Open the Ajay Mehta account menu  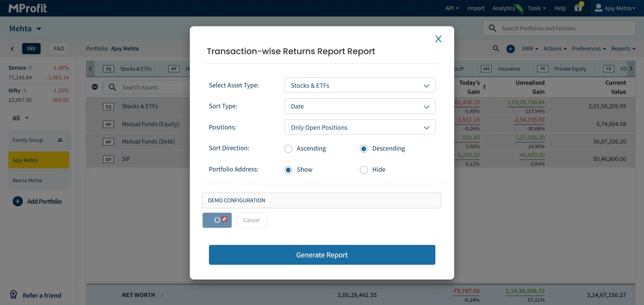point(615,8)
